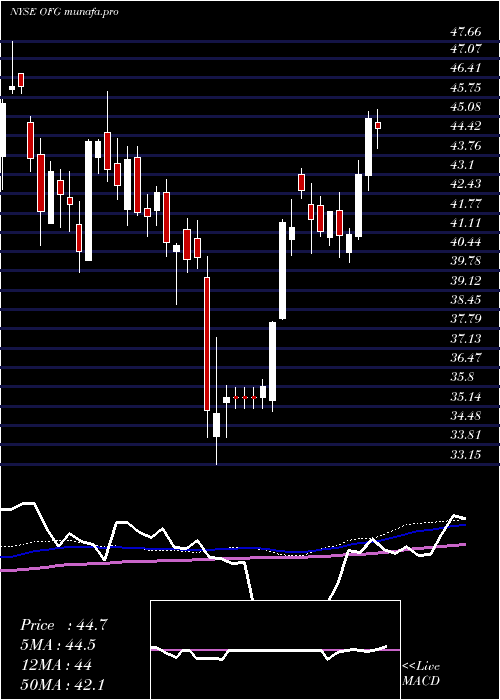This screenshot has width=500, height=700.
Task: Select the 35.14 price axis label
Action: point(466,396)
